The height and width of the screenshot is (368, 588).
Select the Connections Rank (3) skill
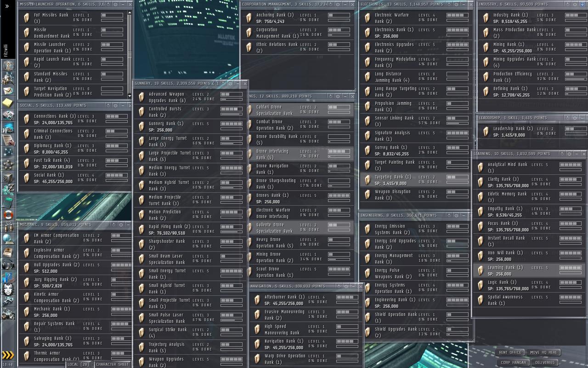click(x=76, y=119)
